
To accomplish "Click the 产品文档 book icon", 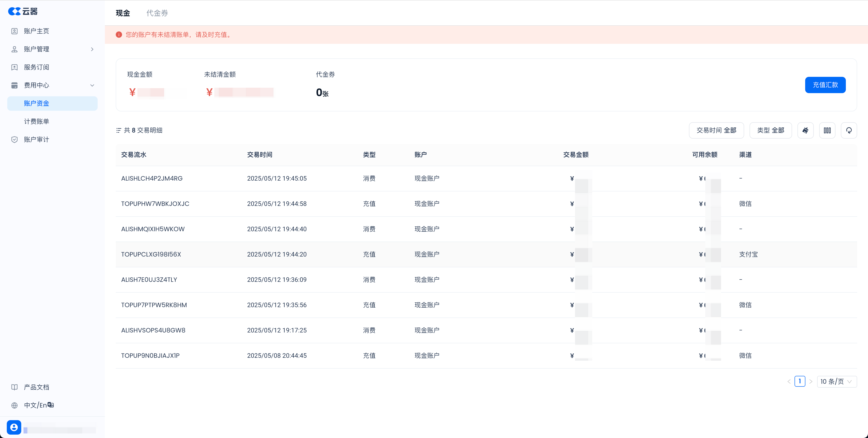I will coord(14,387).
